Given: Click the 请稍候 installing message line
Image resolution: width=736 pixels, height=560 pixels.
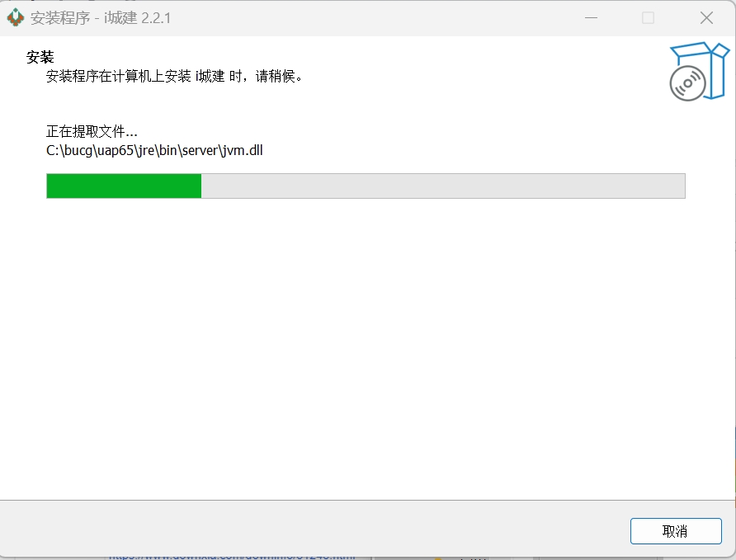Looking at the screenshot, I should point(174,76).
